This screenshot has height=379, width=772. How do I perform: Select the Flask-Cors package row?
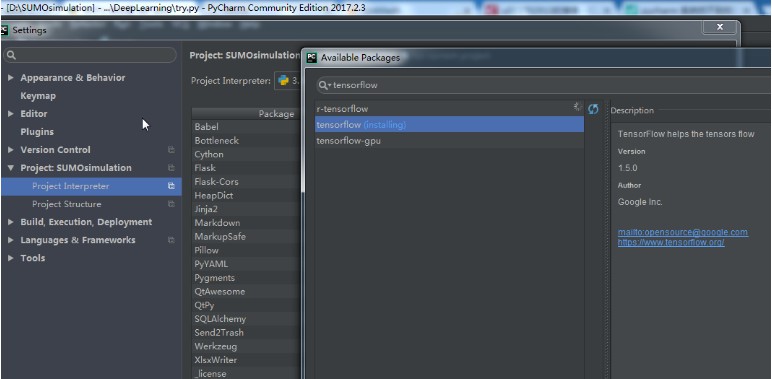click(247, 182)
